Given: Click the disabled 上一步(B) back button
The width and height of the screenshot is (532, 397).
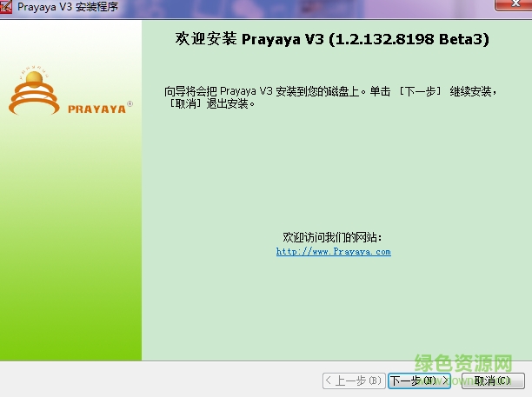Looking at the screenshot, I should click(x=354, y=380).
